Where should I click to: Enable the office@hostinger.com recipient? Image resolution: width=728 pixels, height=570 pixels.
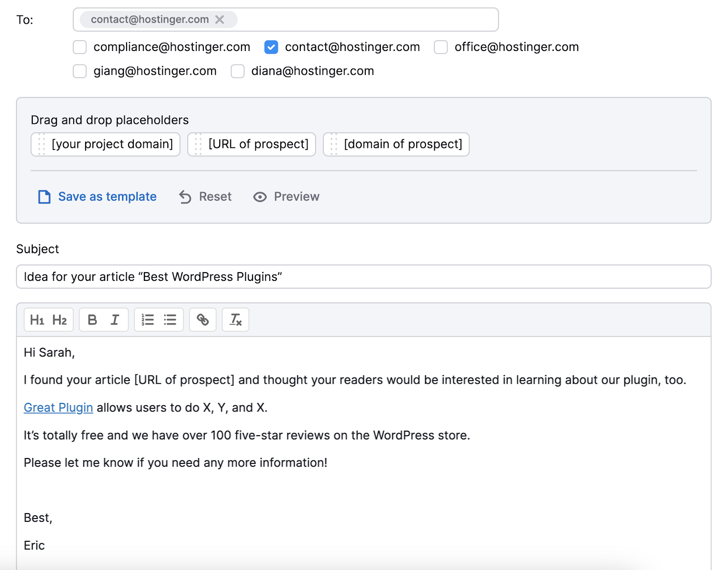pyautogui.click(x=440, y=47)
